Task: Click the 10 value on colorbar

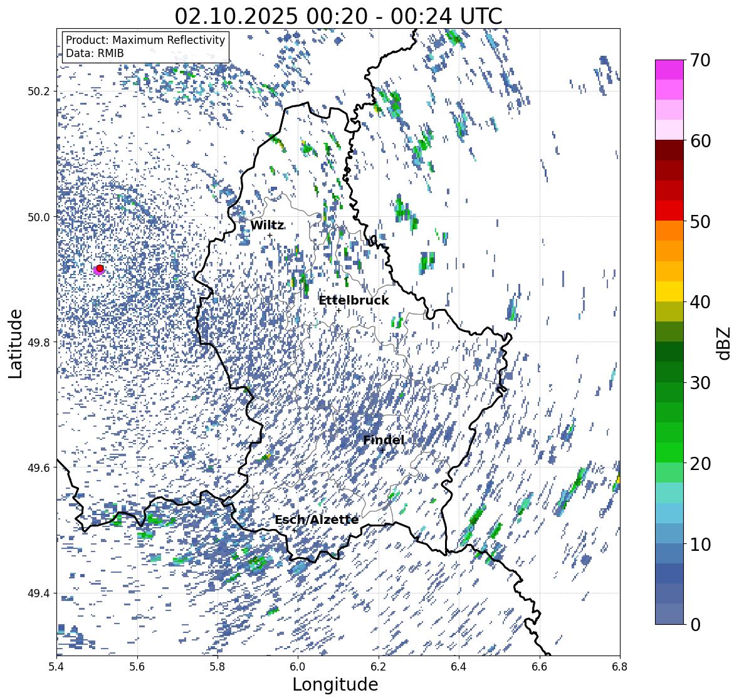Action: pyautogui.click(x=700, y=545)
